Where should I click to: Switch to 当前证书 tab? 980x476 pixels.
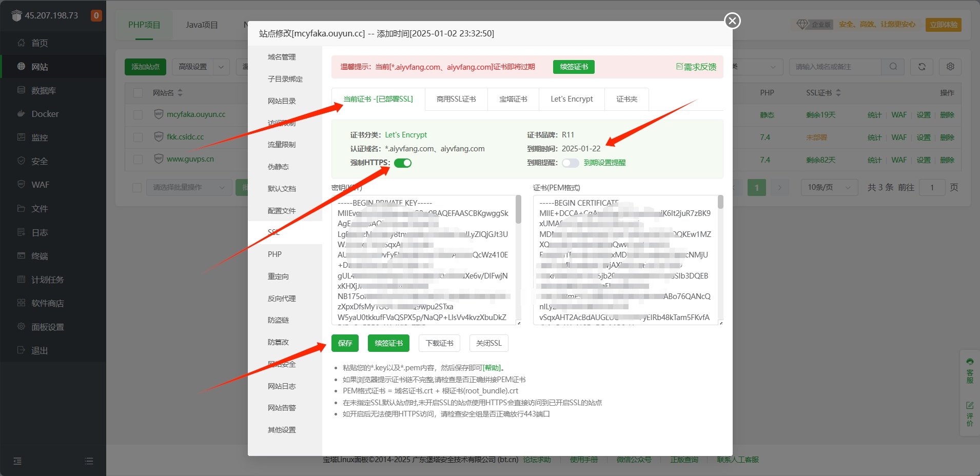pyautogui.click(x=378, y=99)
